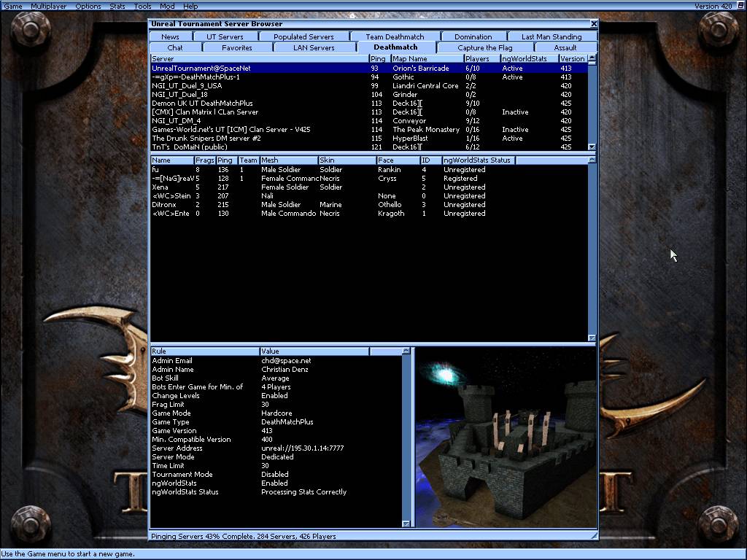Click server list scroll up arrow
Viewport: 747px width, 560px height.
(x=592, y=58)
